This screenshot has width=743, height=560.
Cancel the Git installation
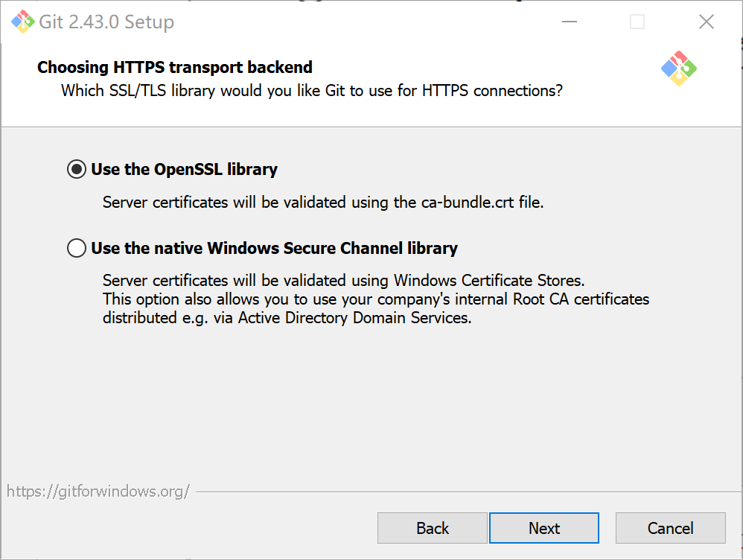[x=671, y=528]
